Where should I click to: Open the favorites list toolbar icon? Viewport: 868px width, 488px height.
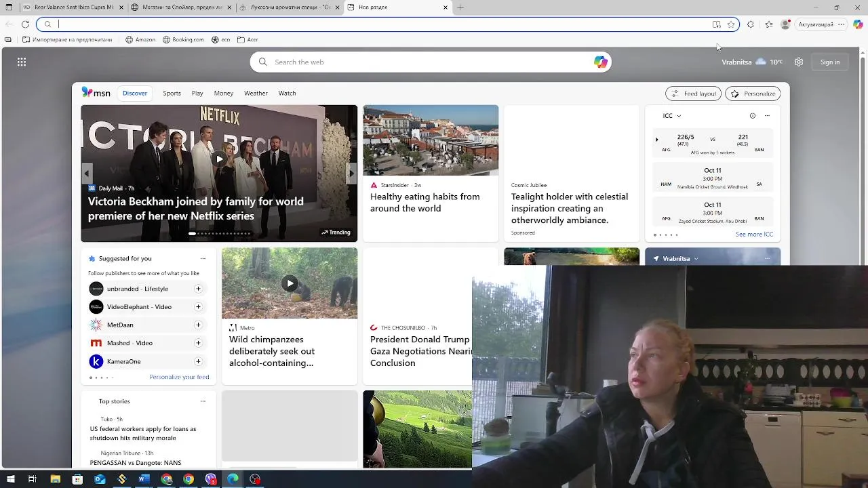768,24
